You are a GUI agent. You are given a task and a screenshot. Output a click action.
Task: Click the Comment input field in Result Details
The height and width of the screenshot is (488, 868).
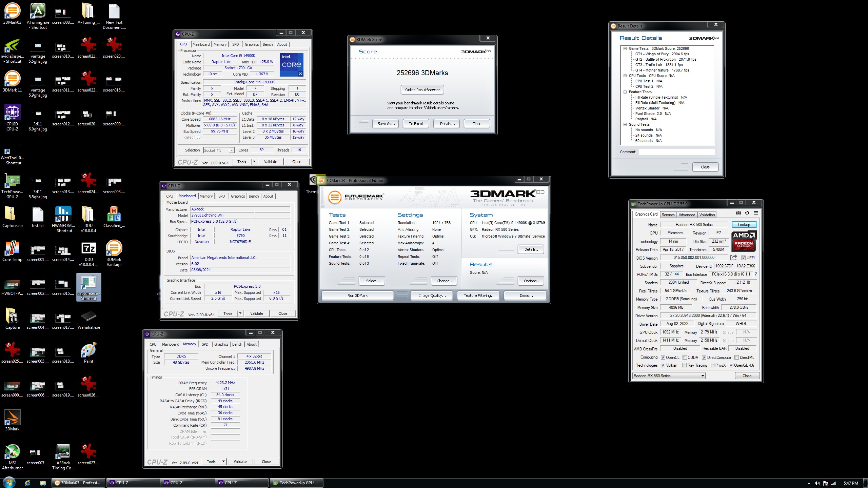tap(676, 152)
